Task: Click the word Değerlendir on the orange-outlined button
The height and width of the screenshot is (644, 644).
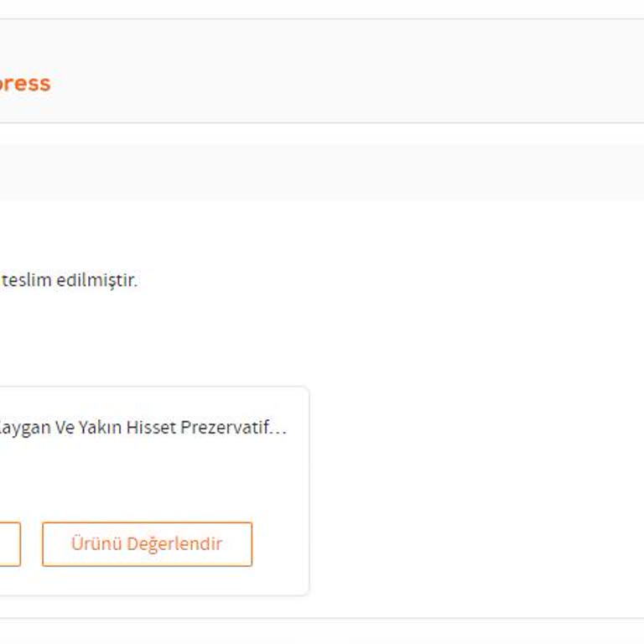Action: point(174,544)
